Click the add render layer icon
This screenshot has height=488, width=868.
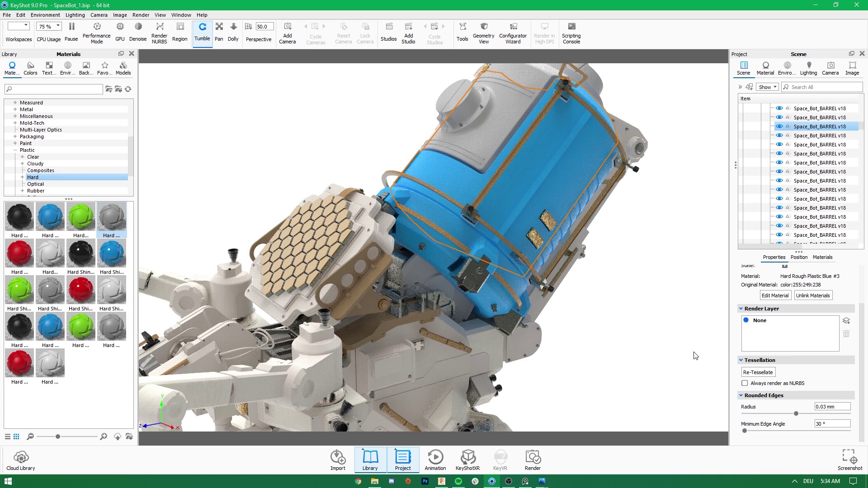pos(846,321)
